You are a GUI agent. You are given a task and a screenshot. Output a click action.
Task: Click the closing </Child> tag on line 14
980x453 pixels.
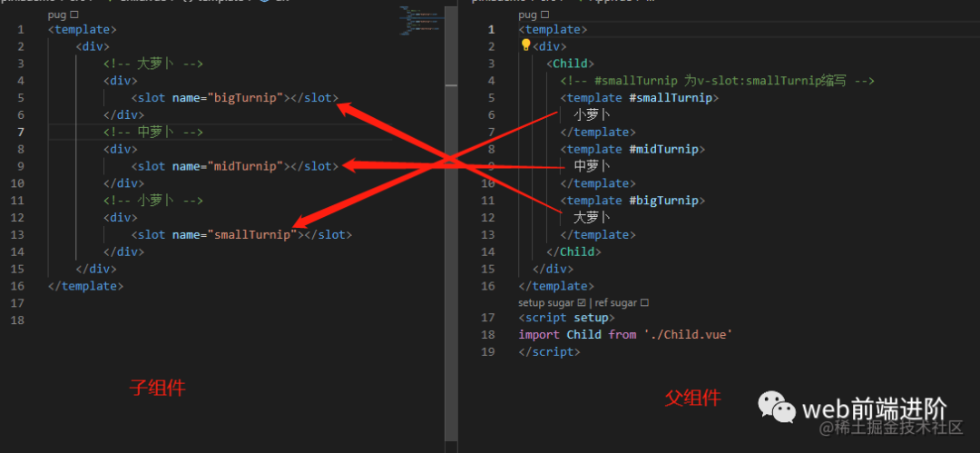(573, 251)
